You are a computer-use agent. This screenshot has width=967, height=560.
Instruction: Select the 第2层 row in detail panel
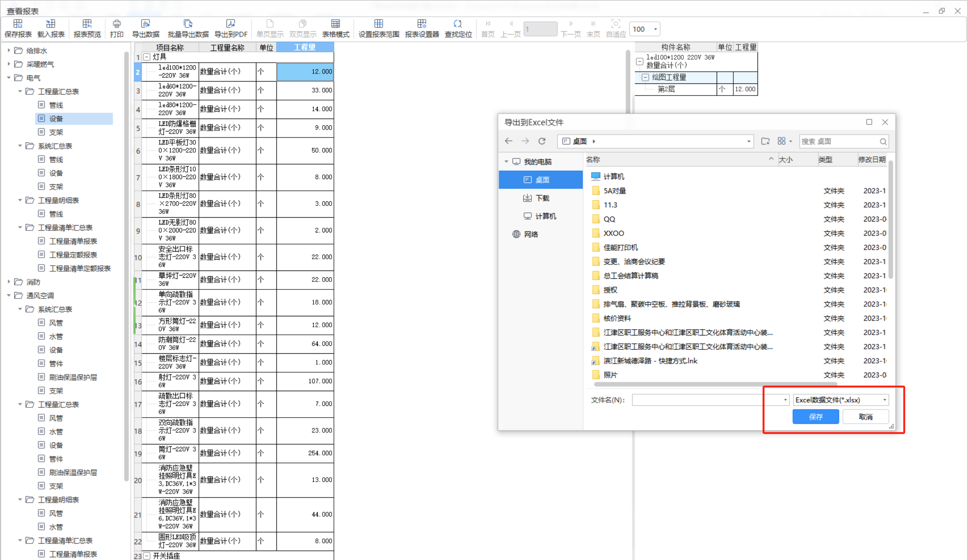696,89
